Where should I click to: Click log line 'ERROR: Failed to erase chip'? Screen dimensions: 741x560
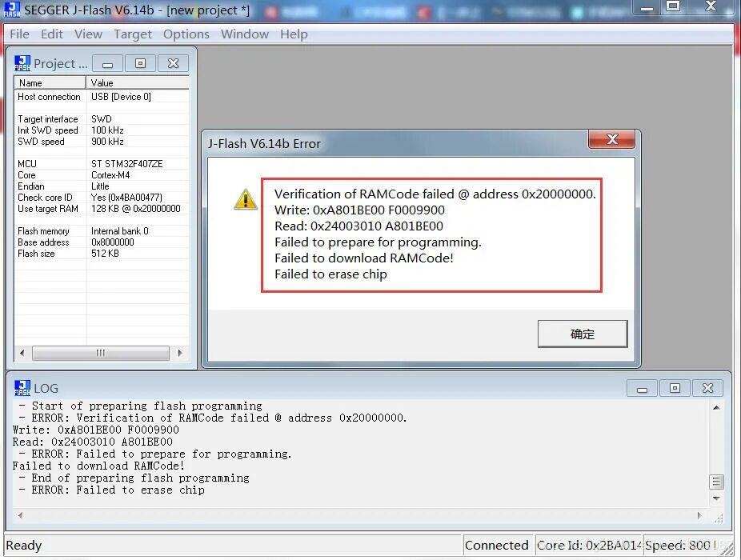tap(111, 490)
